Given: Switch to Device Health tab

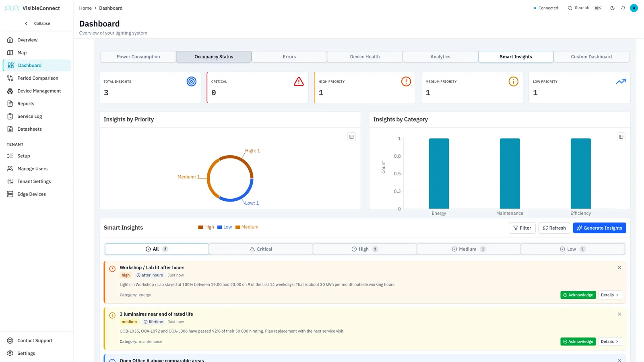Looking at the screenshot, I should (365, 57).
